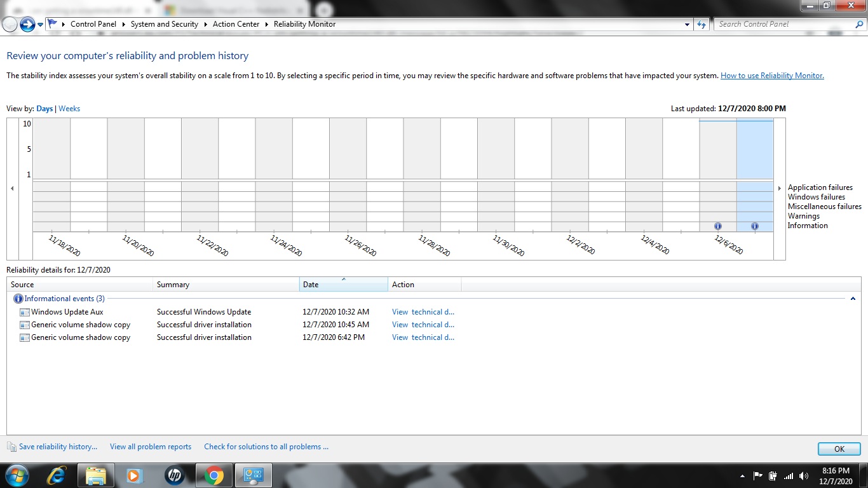868x488 pixels.
Task: Select Control Panel in the breadcrumb
Action: click(x=93, y=24)
